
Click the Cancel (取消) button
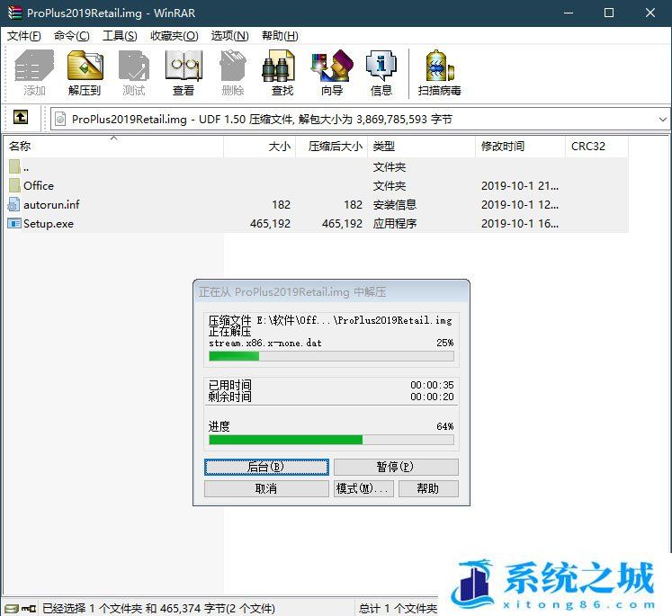coord(266,488)
